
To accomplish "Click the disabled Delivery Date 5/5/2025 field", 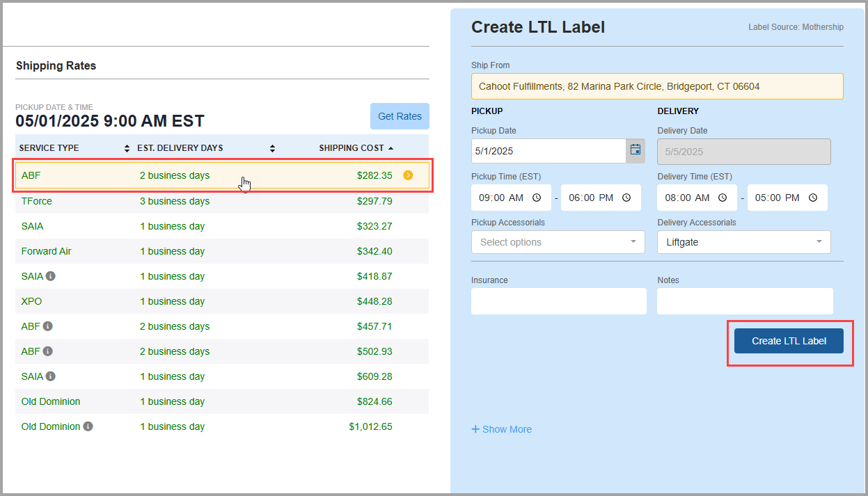I will point(744,152).
